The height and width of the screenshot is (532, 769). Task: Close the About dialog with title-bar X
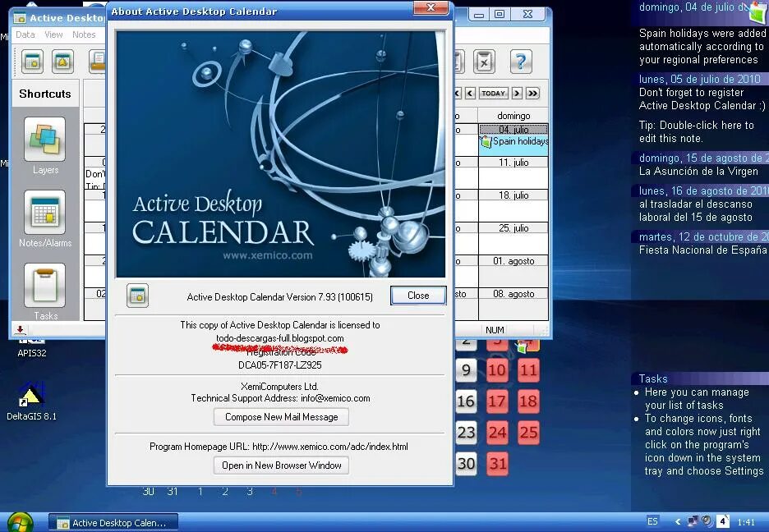(x=431, y=7)
